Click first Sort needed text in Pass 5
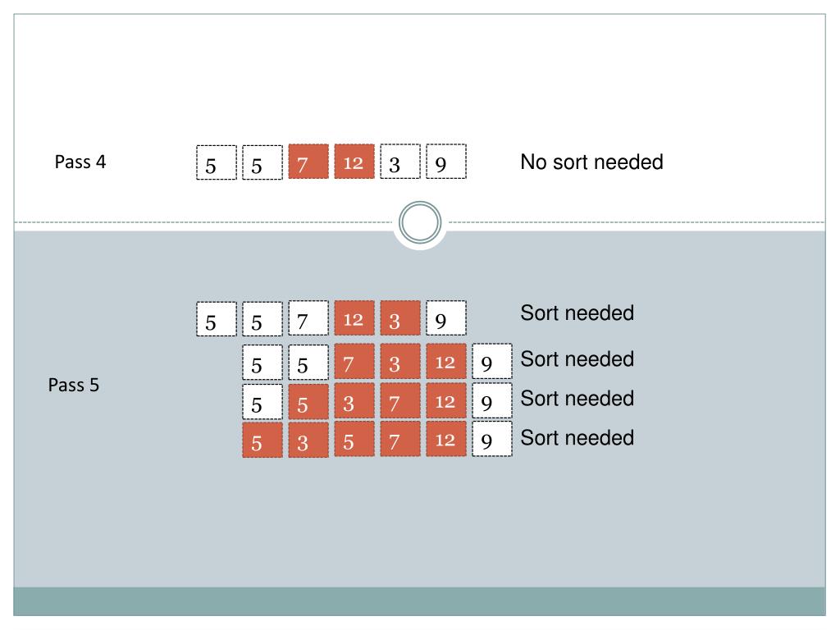The image size is (840, 630). coord(577,313)
